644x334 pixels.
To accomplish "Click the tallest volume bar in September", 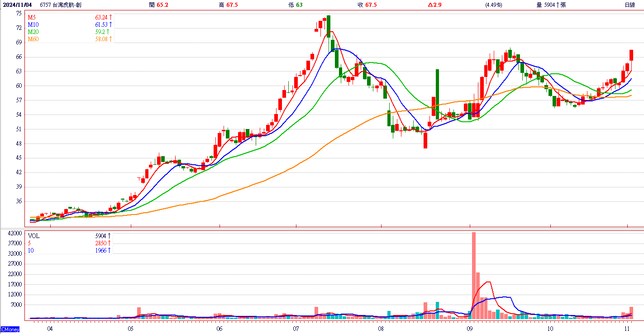I will point(474,275).
